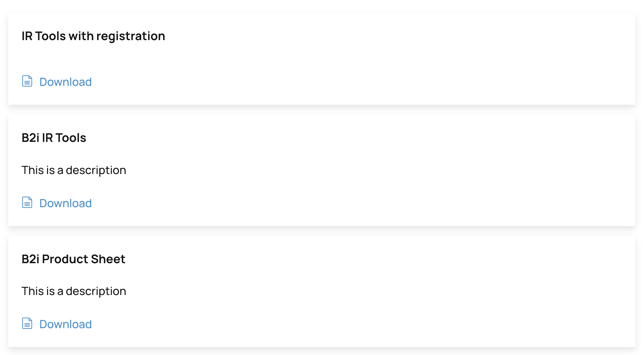Viewport: 644px width, 355px height.
Task: Click "This is a" text in B2i Product Sheet card
Action: pos(42,291)
